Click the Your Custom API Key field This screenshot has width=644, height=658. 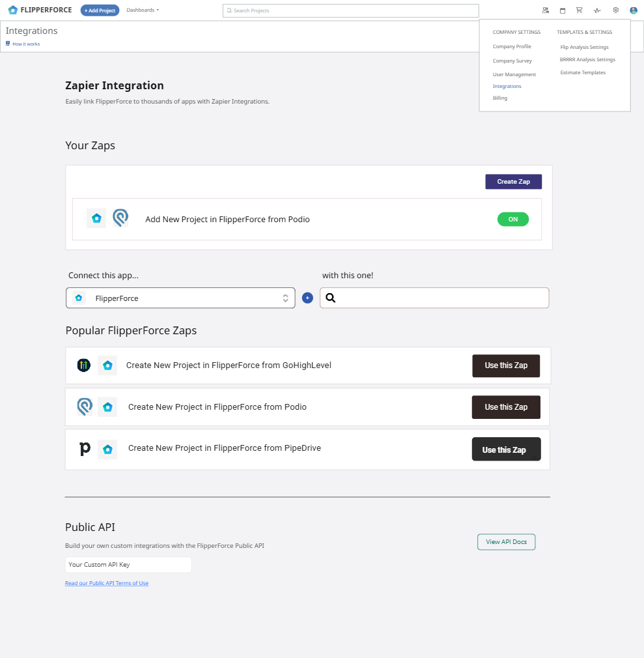pos(128,564)
